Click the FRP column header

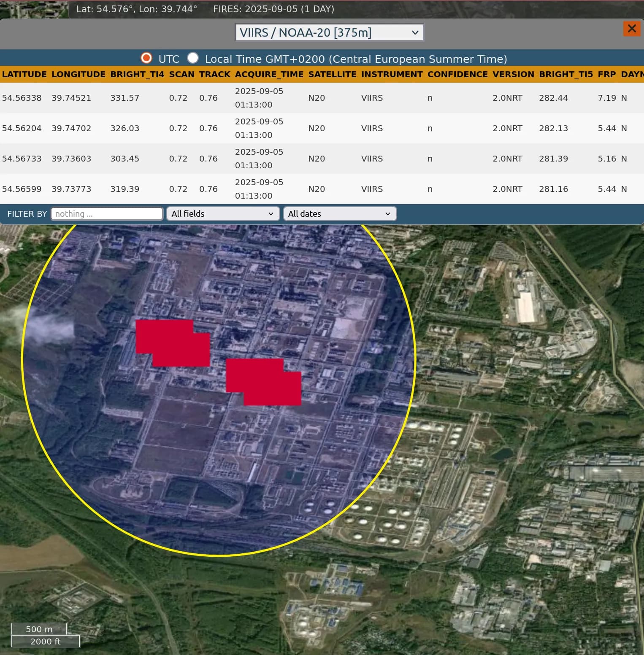pyautogui.click(x=607, y=74)
